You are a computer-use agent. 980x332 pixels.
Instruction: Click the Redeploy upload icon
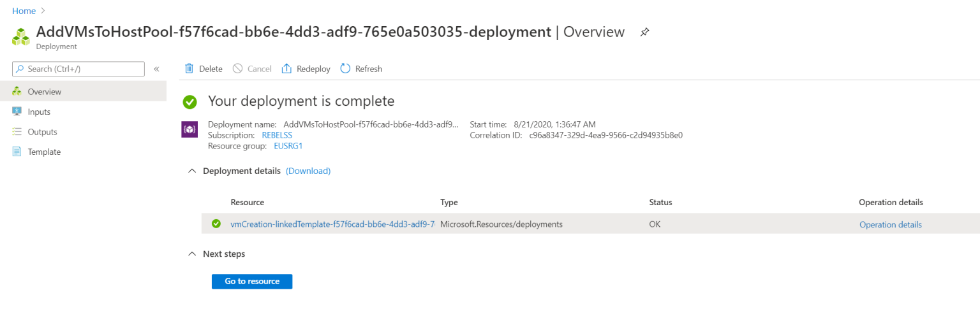[286, 68]
